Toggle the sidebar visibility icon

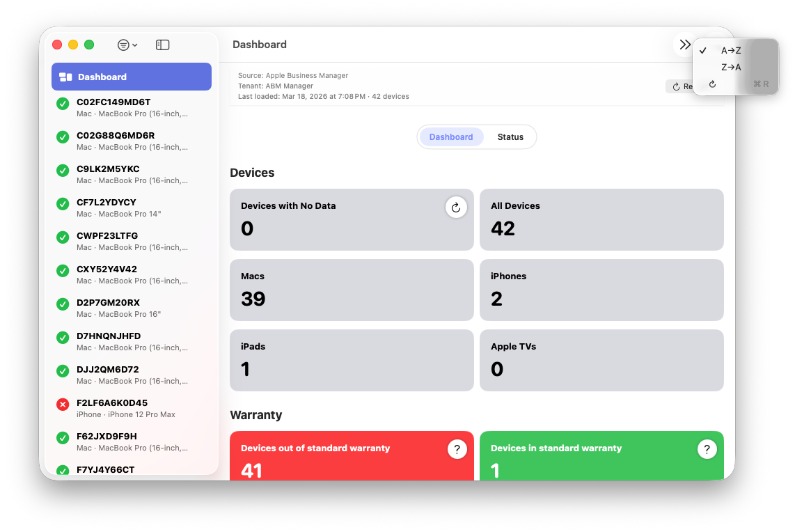[x=162, y=45]
